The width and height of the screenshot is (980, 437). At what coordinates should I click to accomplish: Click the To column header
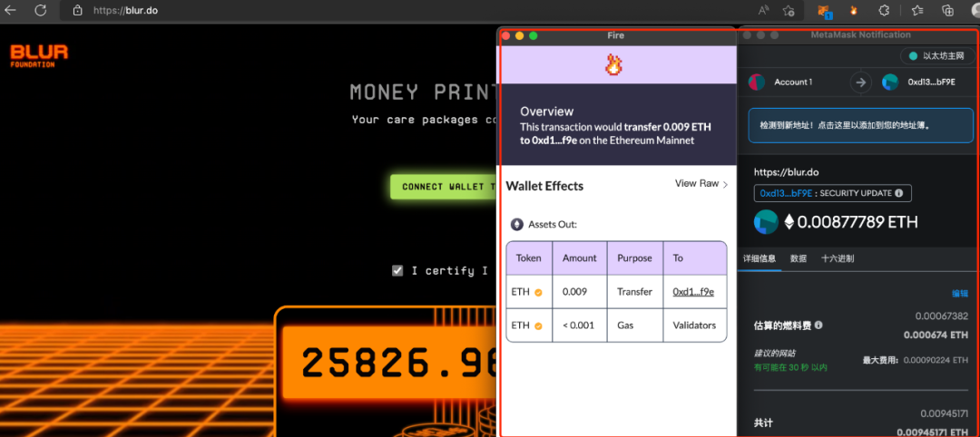pos(695,257)
